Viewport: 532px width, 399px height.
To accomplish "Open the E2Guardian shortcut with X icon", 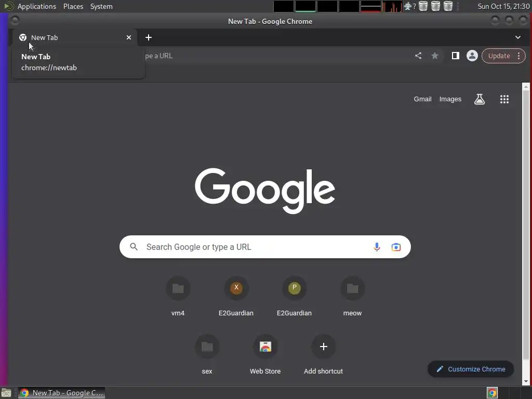I will (x=236, y=297).
